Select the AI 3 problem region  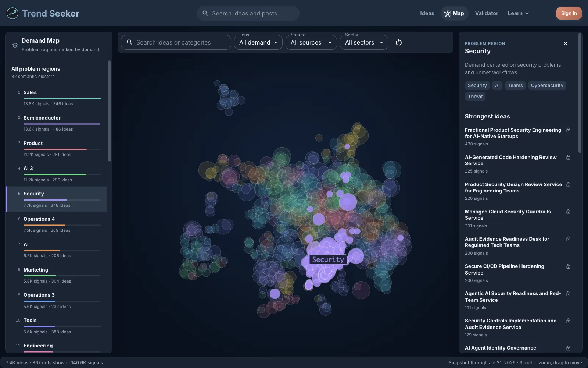tap(57, 174)
